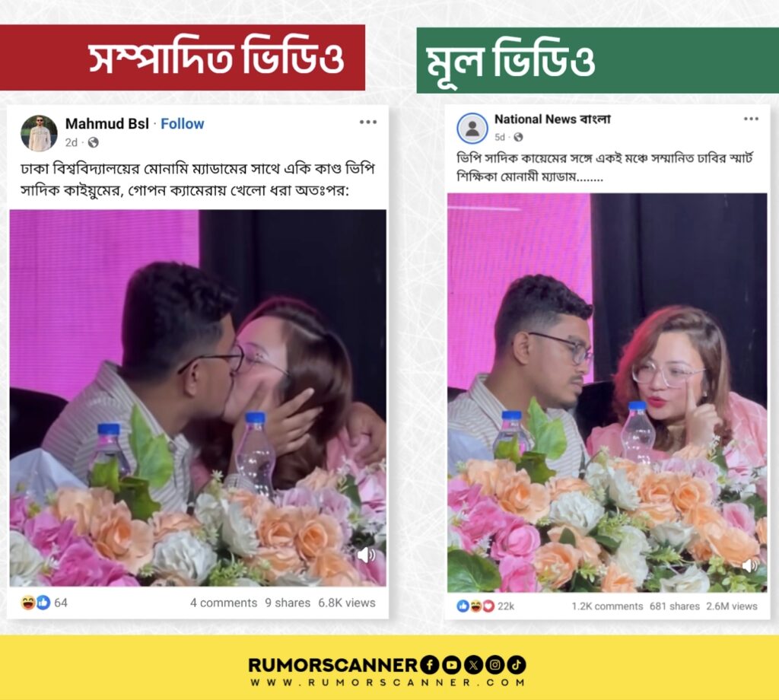Open 4 comments on left post
The width and height of the screenshot is (779, 700).
224,603
